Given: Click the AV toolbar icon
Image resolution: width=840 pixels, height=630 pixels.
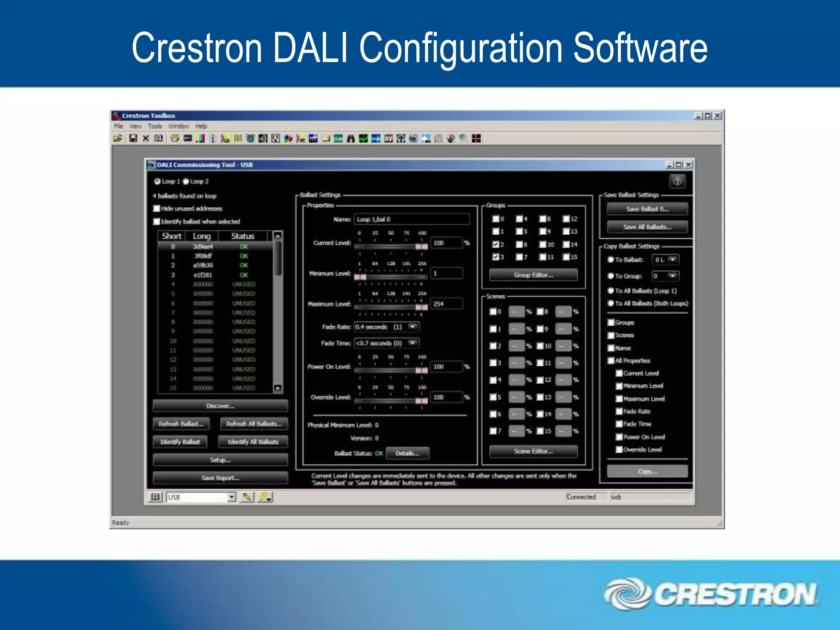Looking at the screenshot, I should pos(388,139).
